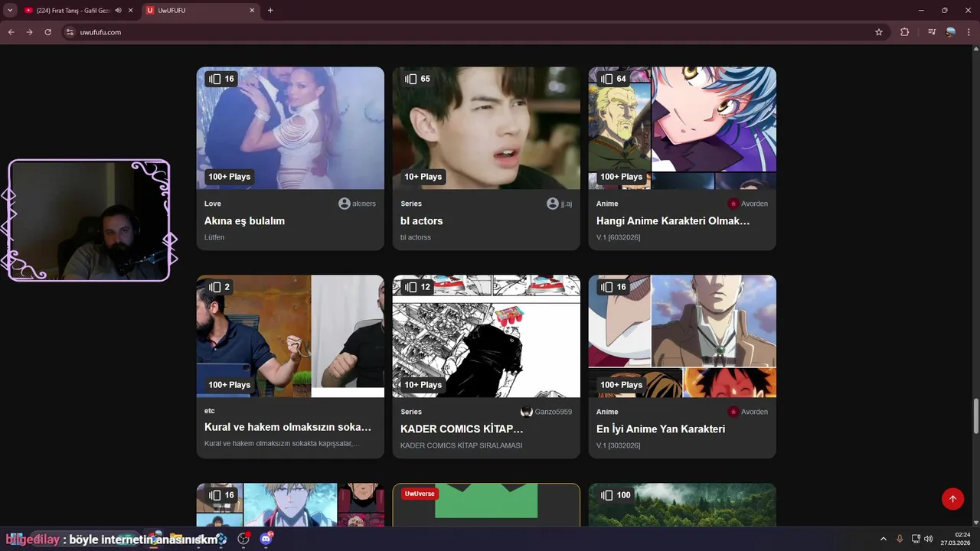Viewport: 980px width, 551px height.
Task: Open the media control music-note icon
Action: coord(931,32)
